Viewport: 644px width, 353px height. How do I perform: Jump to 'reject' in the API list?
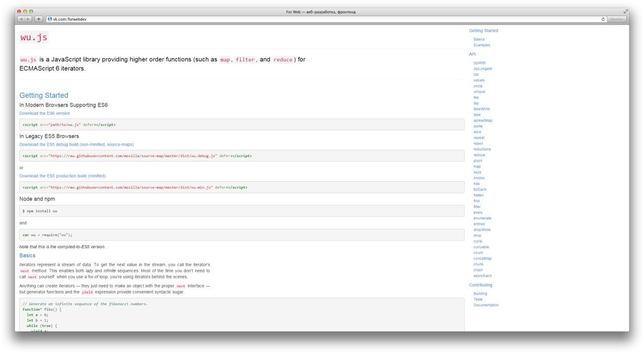click(x=478, y=144)
